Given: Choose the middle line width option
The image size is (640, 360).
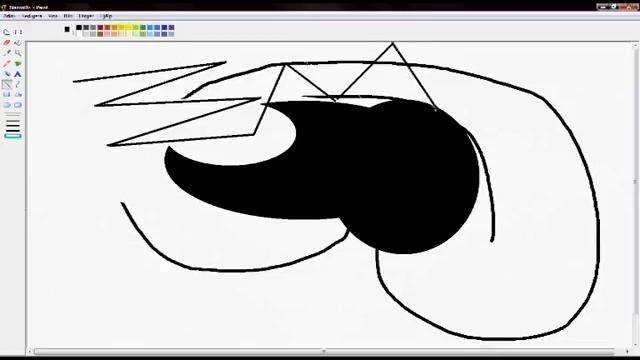Looking at the screenshot, I should 13,126.
